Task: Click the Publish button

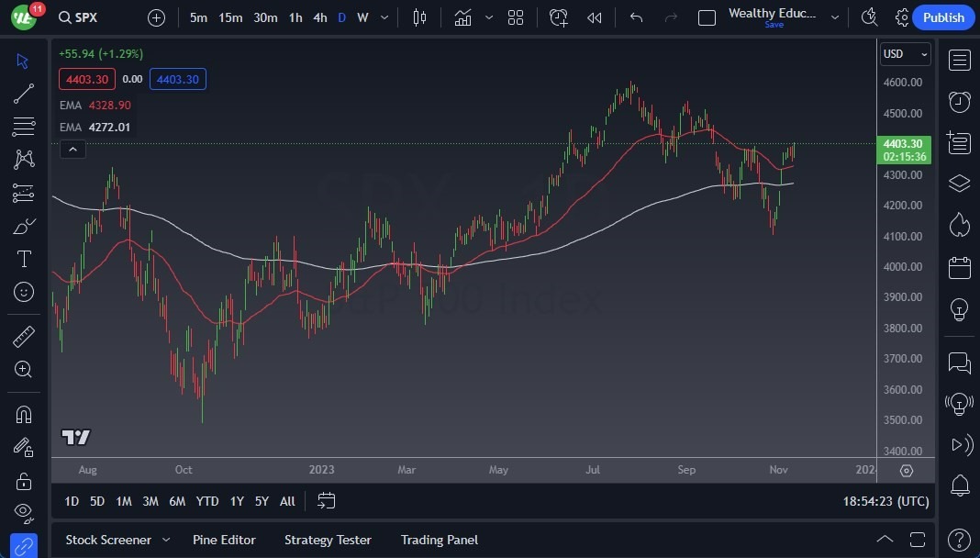Action: pos(943,17)
